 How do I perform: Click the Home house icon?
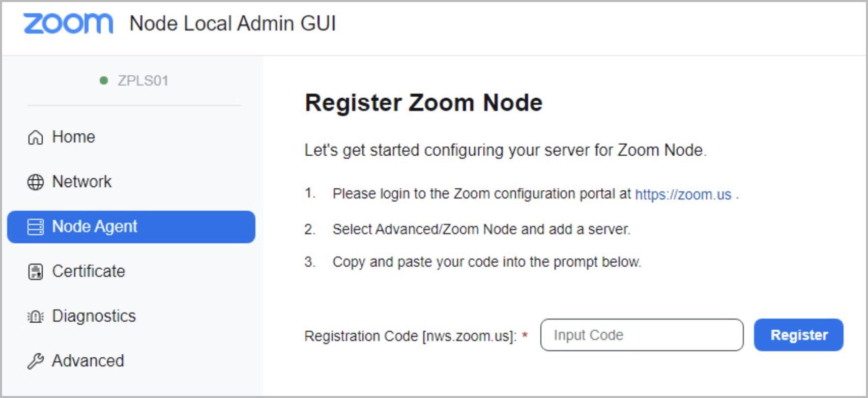(35, 137)
